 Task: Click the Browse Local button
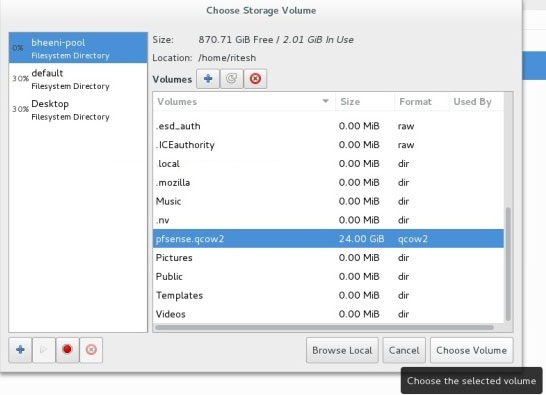[342, 350]
